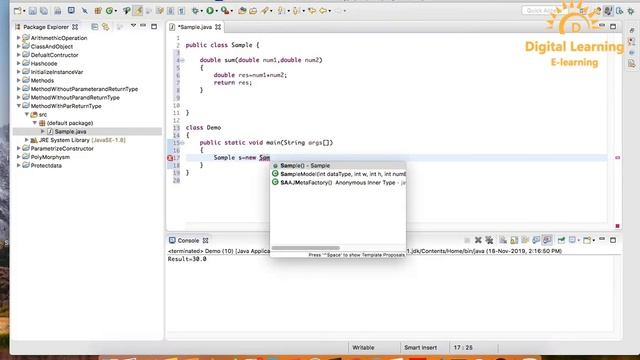Viewport: 640px width, 360px height.
Task: Expand the JRE System Library node
Action: (27, 140)
